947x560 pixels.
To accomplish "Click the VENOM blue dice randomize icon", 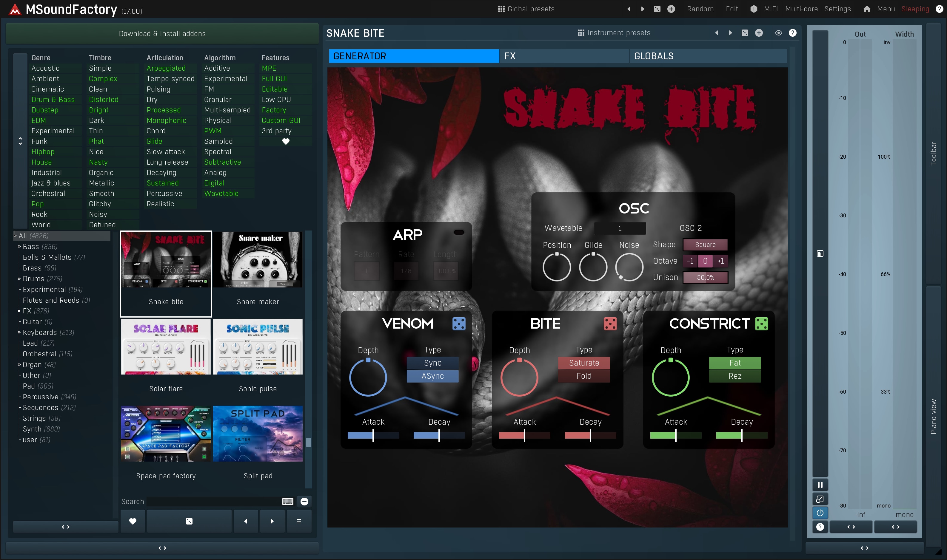I will [459, 324].
